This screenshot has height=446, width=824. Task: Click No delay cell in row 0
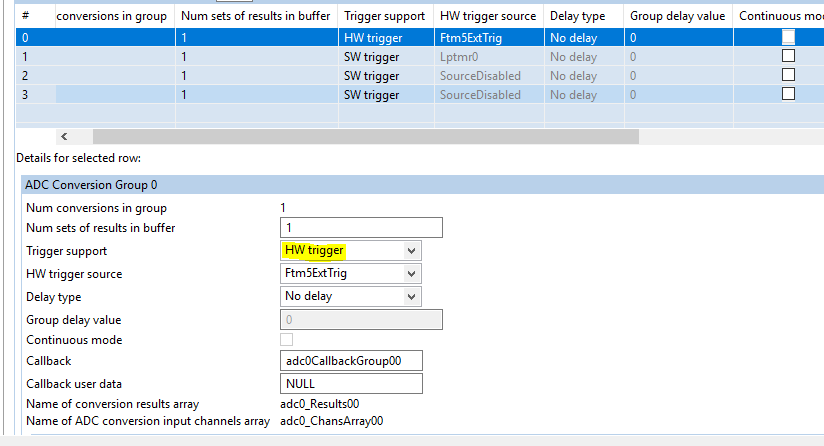pyautogui.click(x=584, y=38)
